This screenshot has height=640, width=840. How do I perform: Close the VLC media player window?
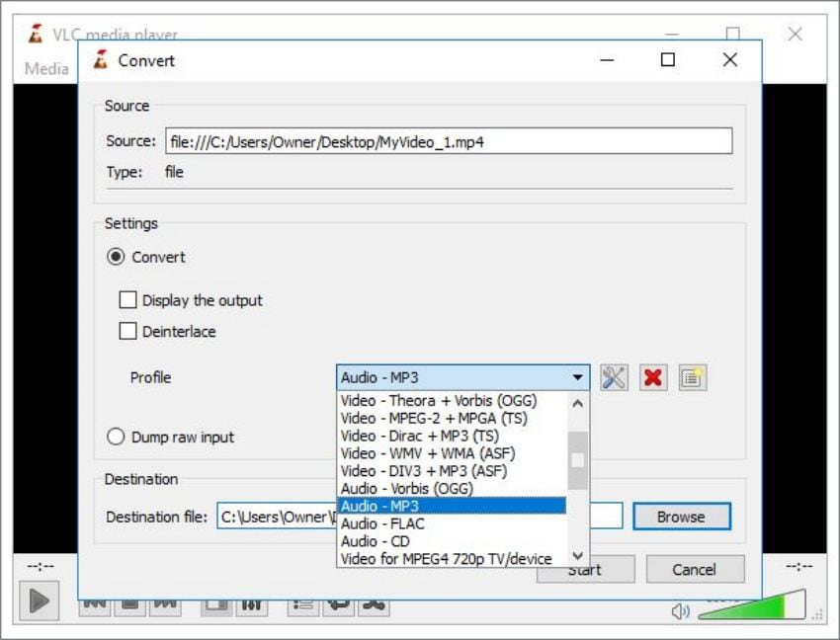pos(795,35)
